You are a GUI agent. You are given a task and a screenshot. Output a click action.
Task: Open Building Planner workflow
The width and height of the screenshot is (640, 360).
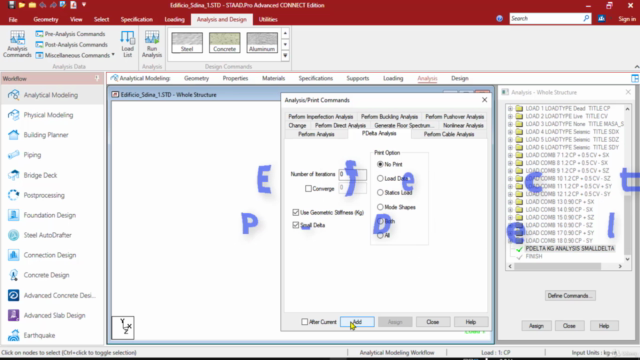[x=46, y=135]
